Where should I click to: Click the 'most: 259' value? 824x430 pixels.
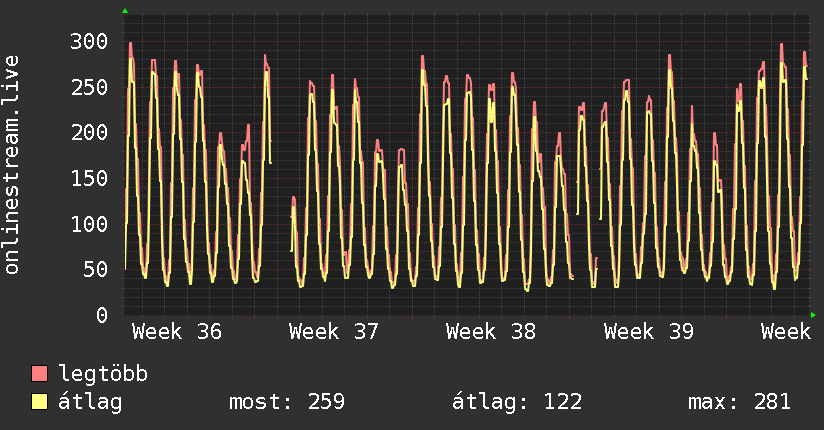pos(287,402)
